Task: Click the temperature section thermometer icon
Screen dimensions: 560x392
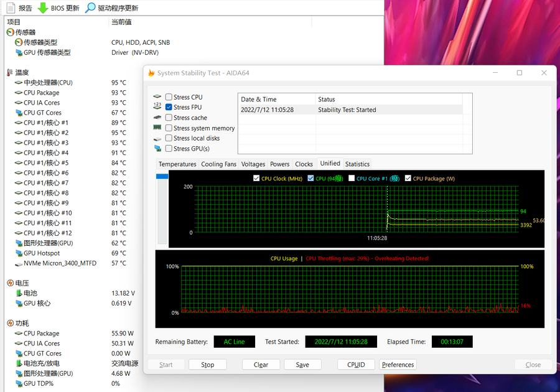Action: (10, 73)
